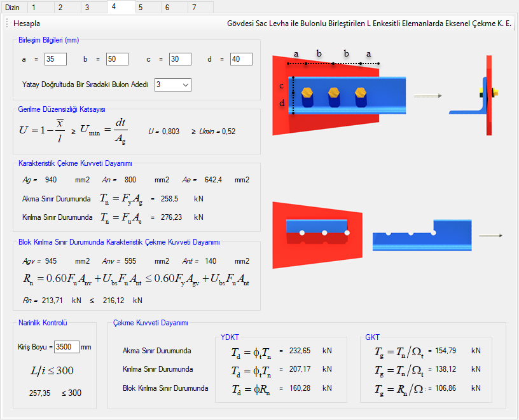The image size is (519, 420).
Task: Open the bolt count dropdown
Action: [173, 85]
